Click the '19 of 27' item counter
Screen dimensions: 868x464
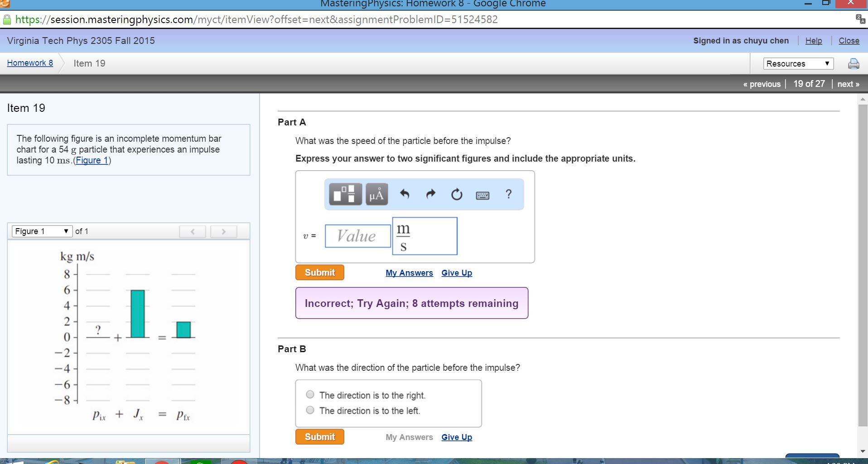pos(809,84)
